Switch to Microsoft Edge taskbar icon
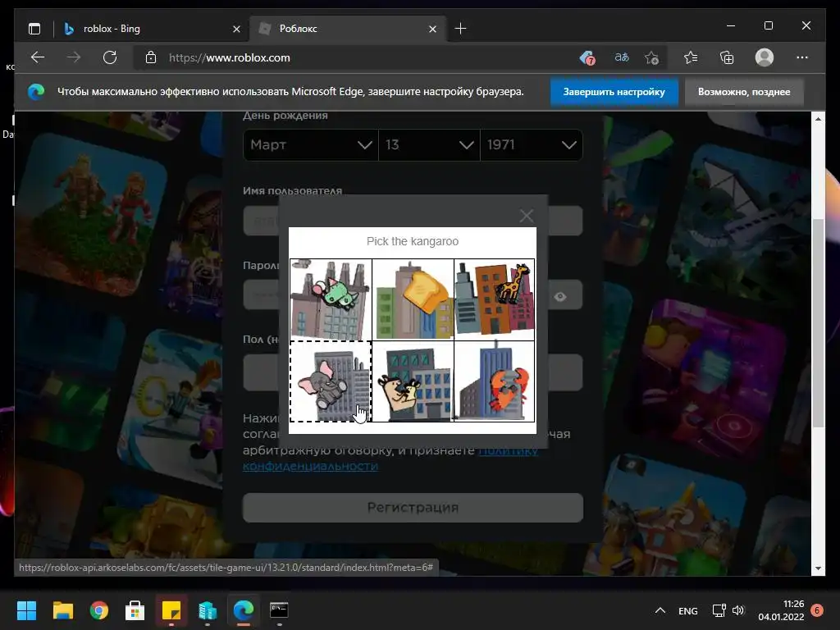 (x=243, y=610)
